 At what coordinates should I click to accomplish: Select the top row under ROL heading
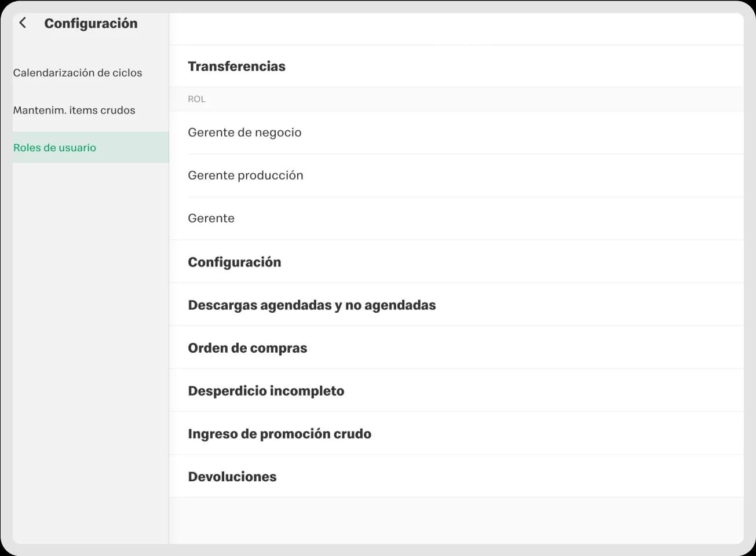tap(244, 132)
